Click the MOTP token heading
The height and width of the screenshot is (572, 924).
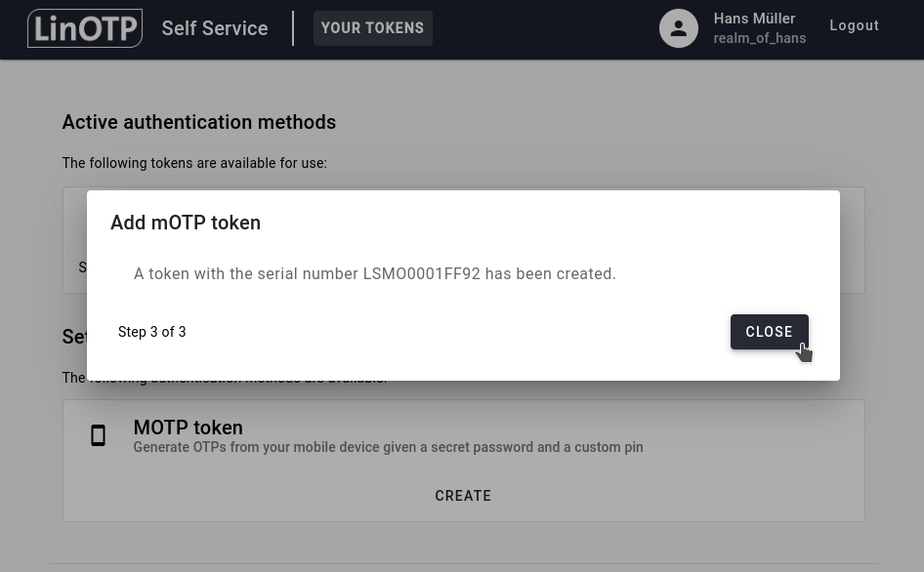[188, 428]
